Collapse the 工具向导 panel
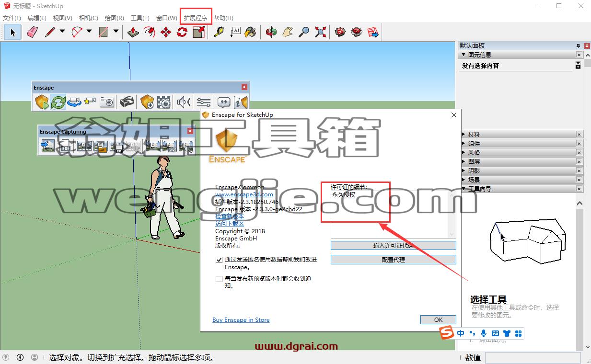Image resolution: width=591 pixels, height=364 pixels. [464, 189]
